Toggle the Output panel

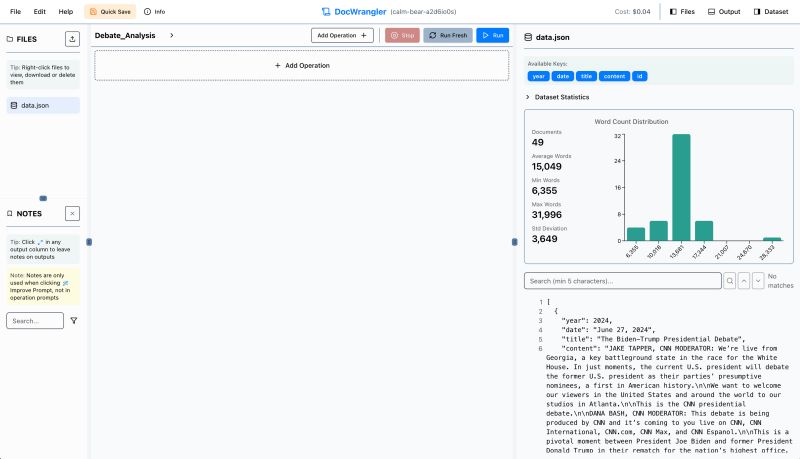click(x=724, y=11)
